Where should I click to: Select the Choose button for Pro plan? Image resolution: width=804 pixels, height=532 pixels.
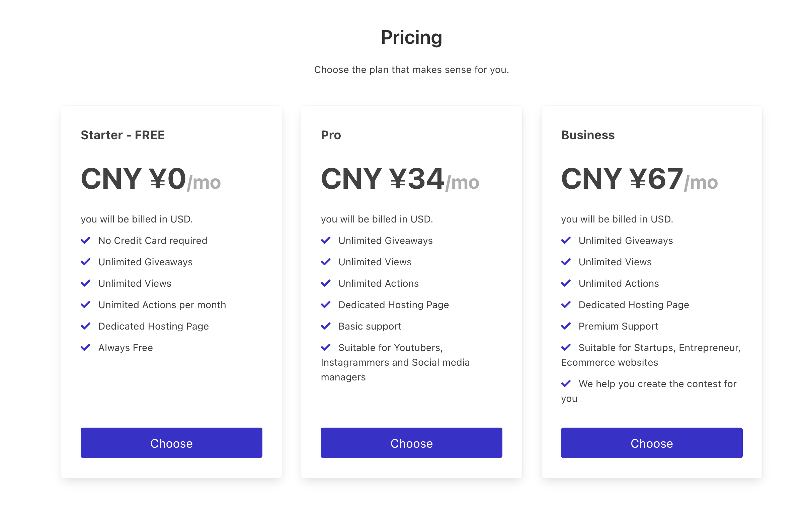coord(411,443)
